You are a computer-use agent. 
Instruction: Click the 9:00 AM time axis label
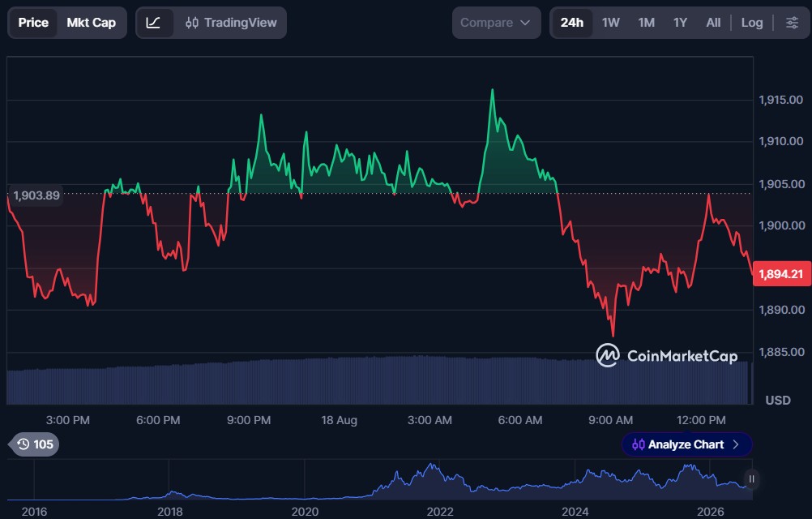610,420
